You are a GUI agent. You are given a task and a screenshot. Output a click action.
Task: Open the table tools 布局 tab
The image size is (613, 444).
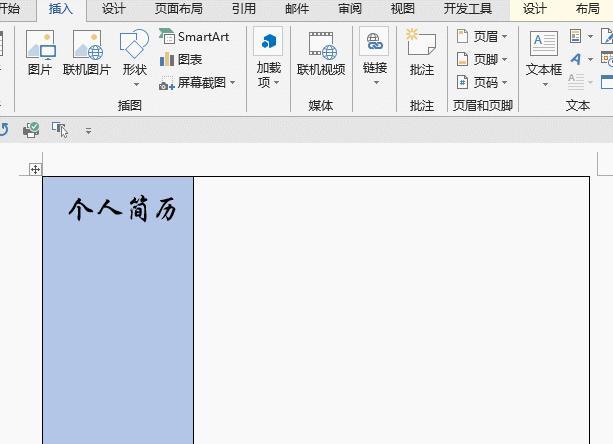[x=587, y=9]
